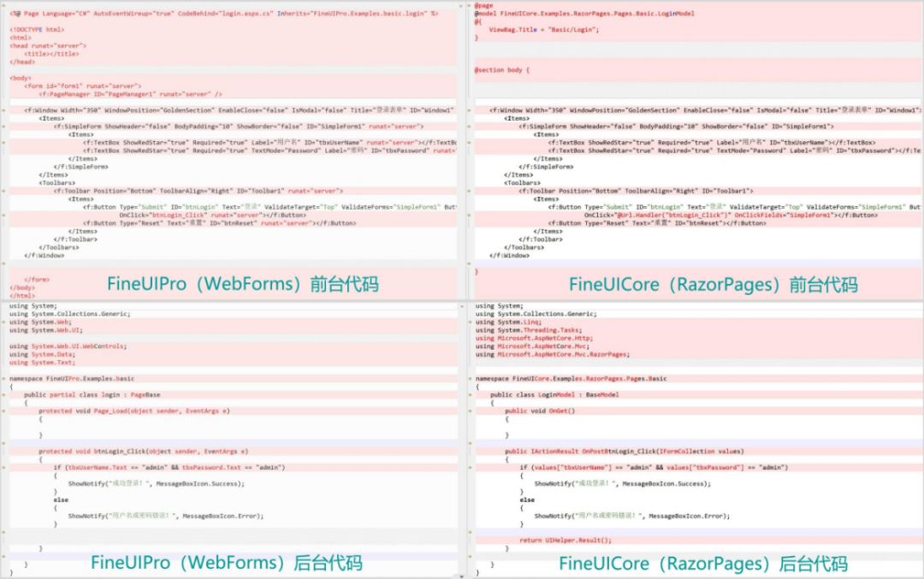Click the '</html>' closing tag line
924x579 pixels.
(22, 296)
